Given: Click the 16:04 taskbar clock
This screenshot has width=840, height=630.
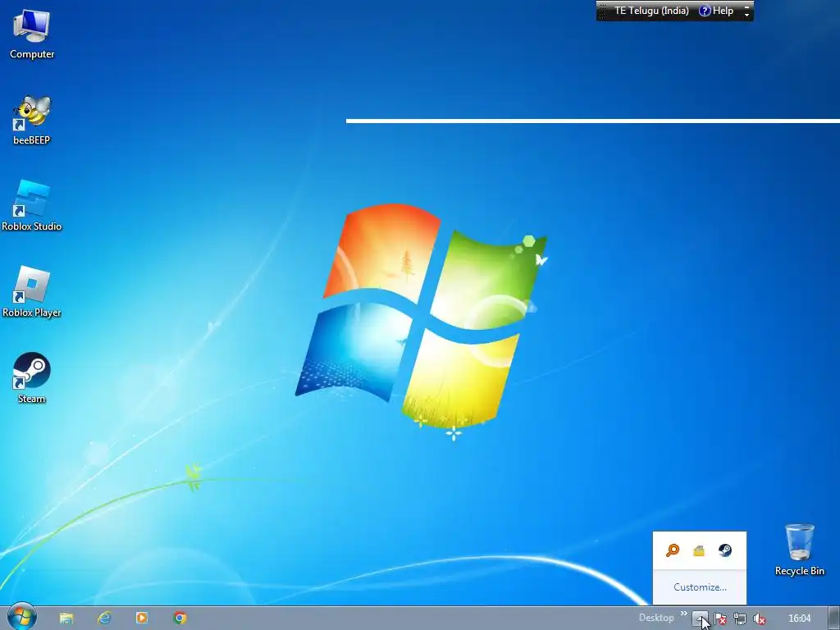Looking at the screenshot, I should tap(799, 619).
